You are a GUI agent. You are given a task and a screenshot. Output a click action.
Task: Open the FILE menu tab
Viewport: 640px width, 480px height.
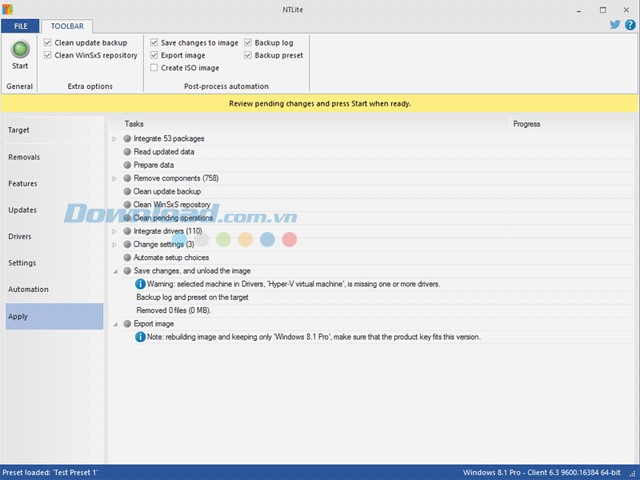coord(21,25)
